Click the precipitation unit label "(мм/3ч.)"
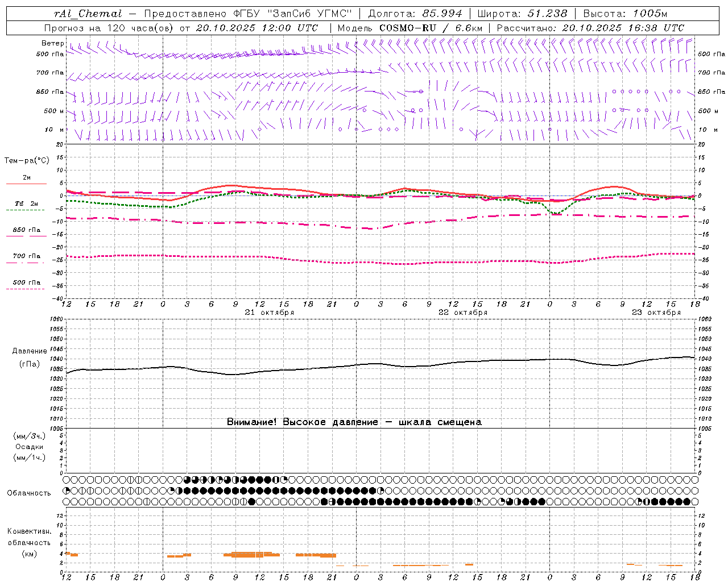This screenshot has width=728, height=582. pyautogui.click(x=30, y=436)
